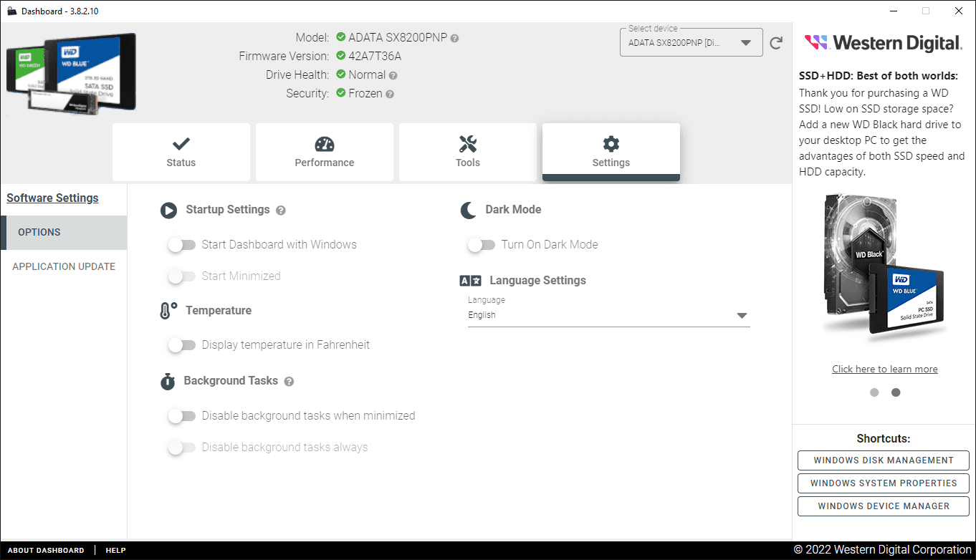
Task: Click the refresh devices icon
Action: [x=776, y=43]
